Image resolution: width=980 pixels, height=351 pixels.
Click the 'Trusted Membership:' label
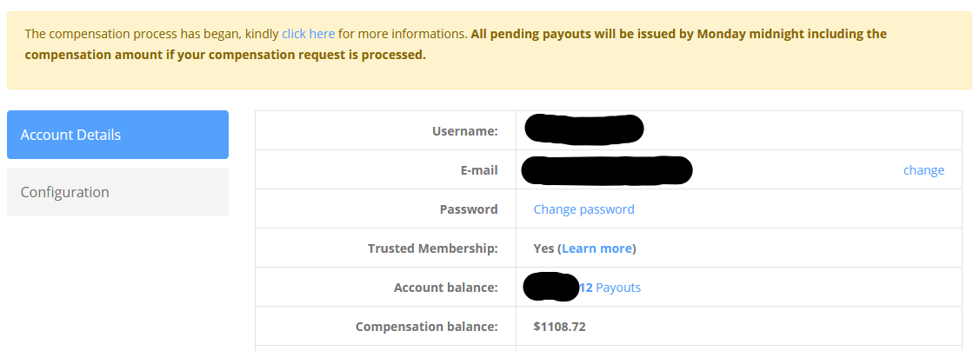432,248
